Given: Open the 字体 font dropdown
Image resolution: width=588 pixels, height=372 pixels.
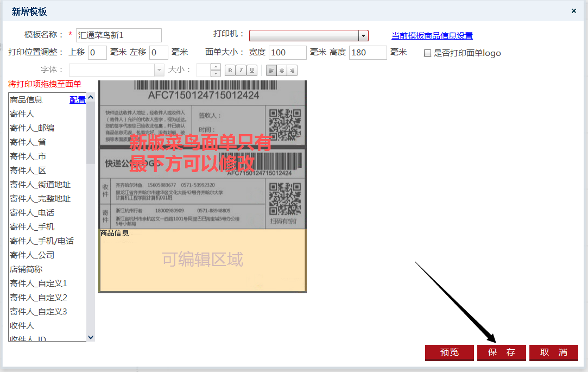Looking at the screenshot, I should click(160, 70).
